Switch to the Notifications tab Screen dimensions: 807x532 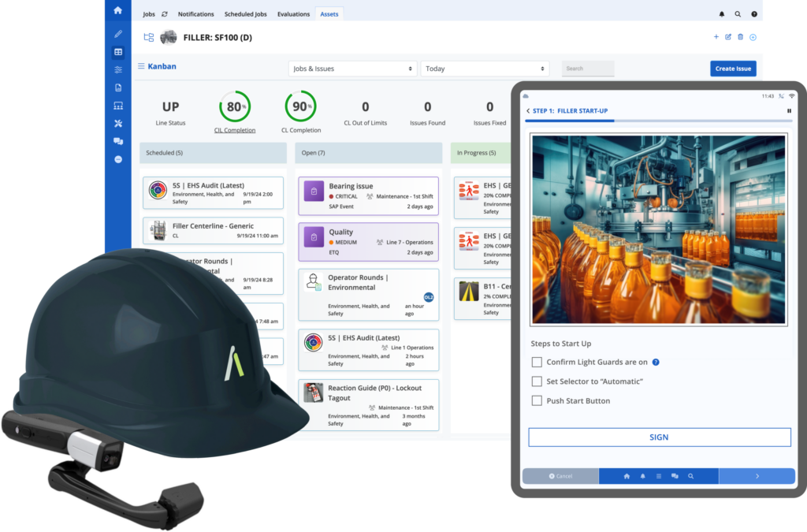[195, 14]
